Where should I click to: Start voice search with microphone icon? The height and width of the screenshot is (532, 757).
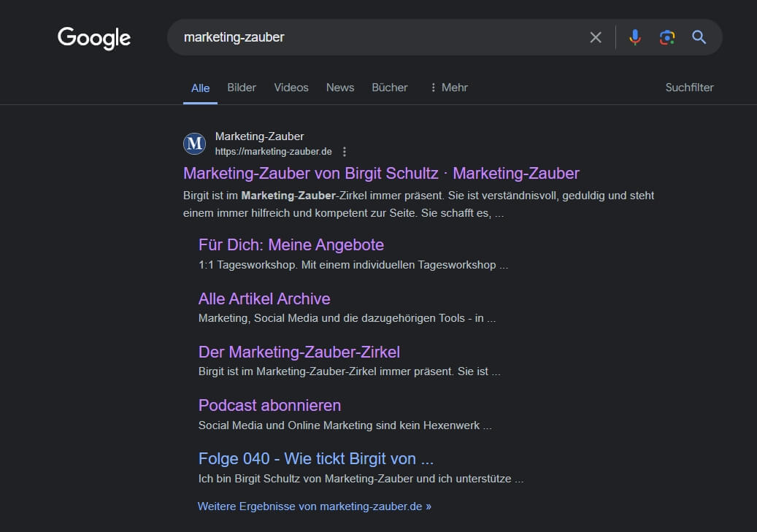point(635,37)
